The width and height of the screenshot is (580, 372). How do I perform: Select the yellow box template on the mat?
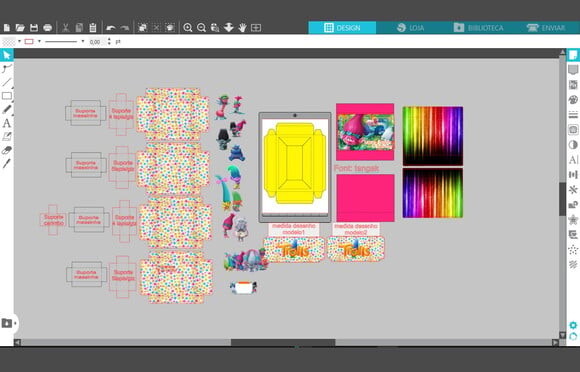(295, 163)
